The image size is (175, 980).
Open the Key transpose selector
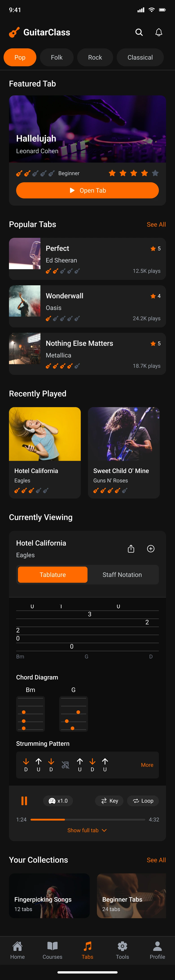coord(109,801)
